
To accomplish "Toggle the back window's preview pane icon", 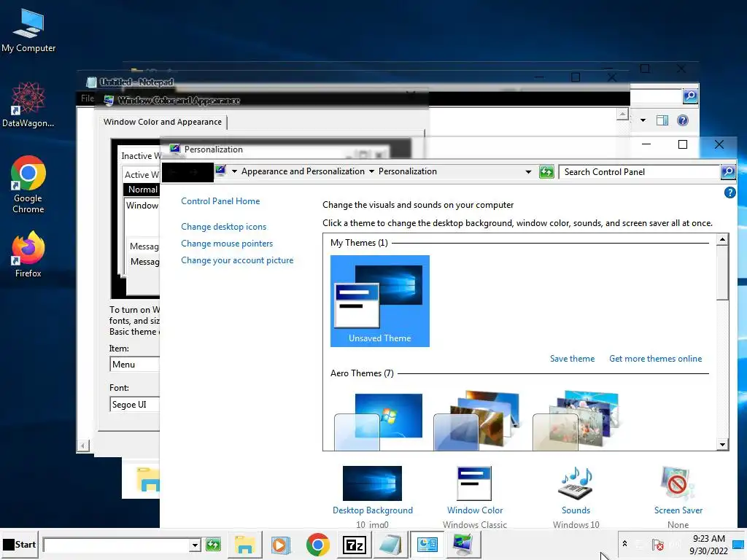I will (x=662, y=120).
